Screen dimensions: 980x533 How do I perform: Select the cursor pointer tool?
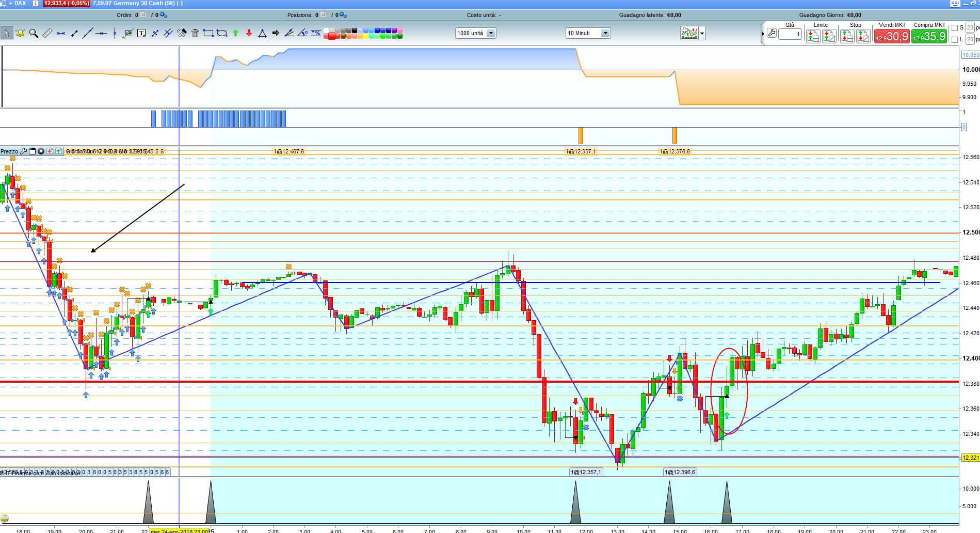7,34
